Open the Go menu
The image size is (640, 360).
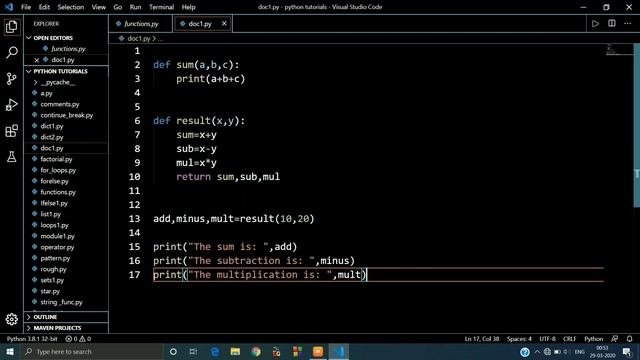118,7
